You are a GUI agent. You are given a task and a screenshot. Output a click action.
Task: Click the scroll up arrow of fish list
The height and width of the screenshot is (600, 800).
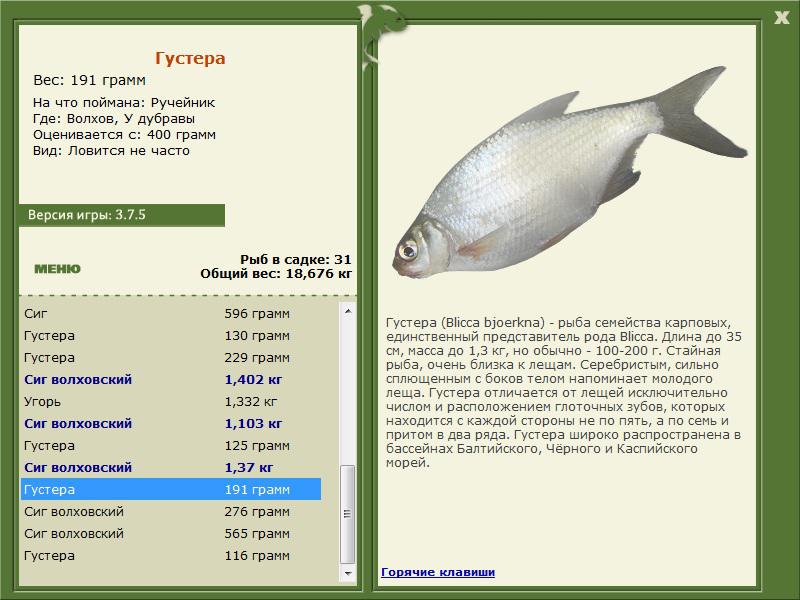pyautogui.click(x=348, y=311)
